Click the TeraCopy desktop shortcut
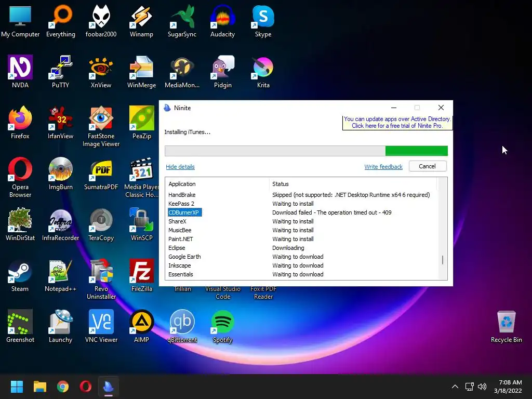532x399 pixels. (101, 224)
